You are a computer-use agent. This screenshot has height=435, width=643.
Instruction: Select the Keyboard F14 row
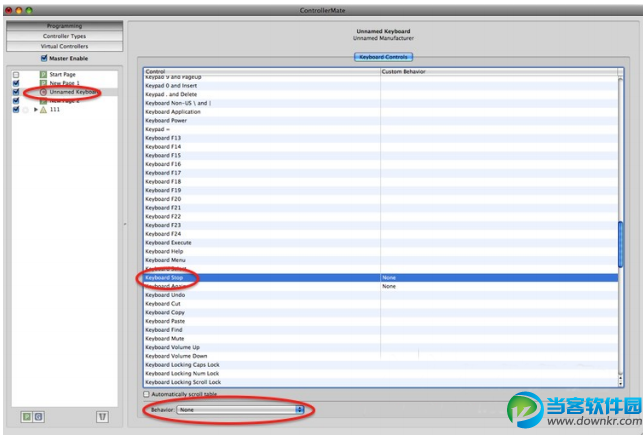click(x=381, y=147)
